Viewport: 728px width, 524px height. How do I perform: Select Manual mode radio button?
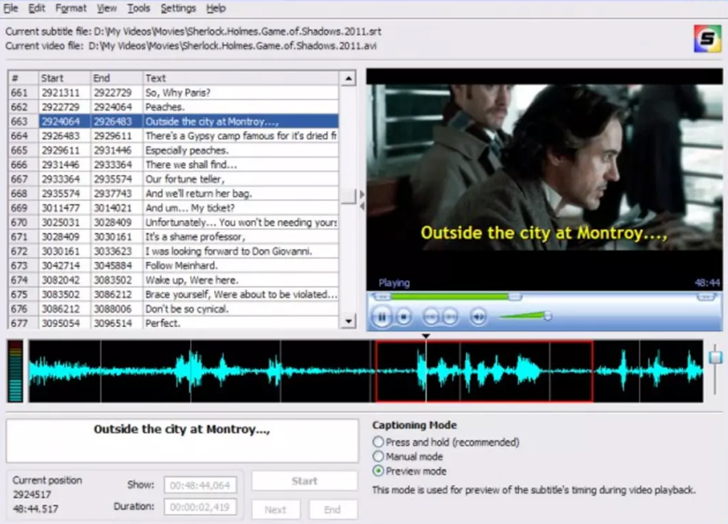(378, 456)
